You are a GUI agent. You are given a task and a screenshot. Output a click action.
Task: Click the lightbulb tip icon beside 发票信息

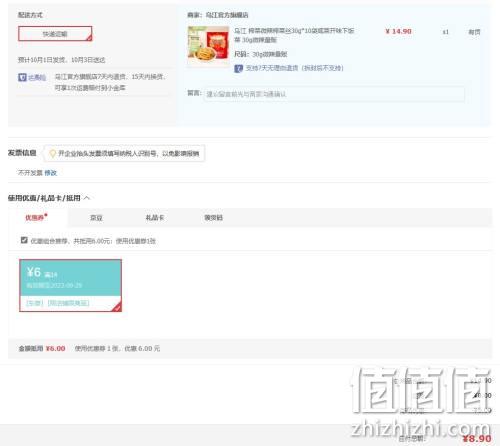coord(52,153)
